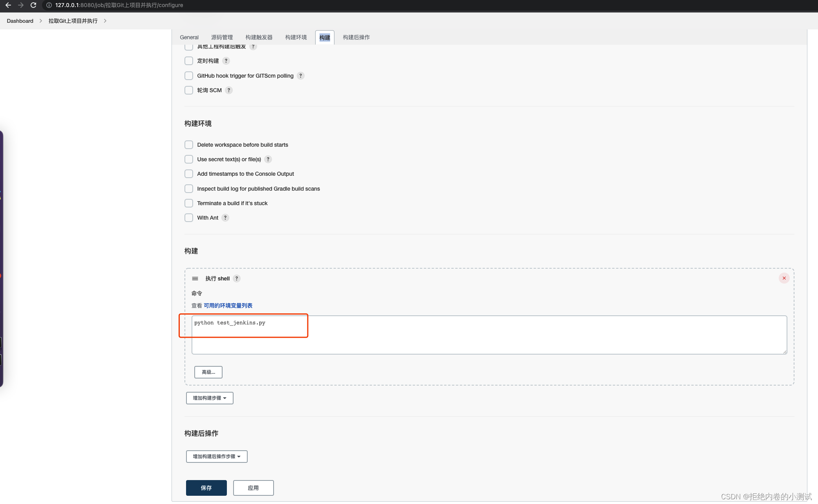Switch to the 源码管理 tab

point(222,37)
